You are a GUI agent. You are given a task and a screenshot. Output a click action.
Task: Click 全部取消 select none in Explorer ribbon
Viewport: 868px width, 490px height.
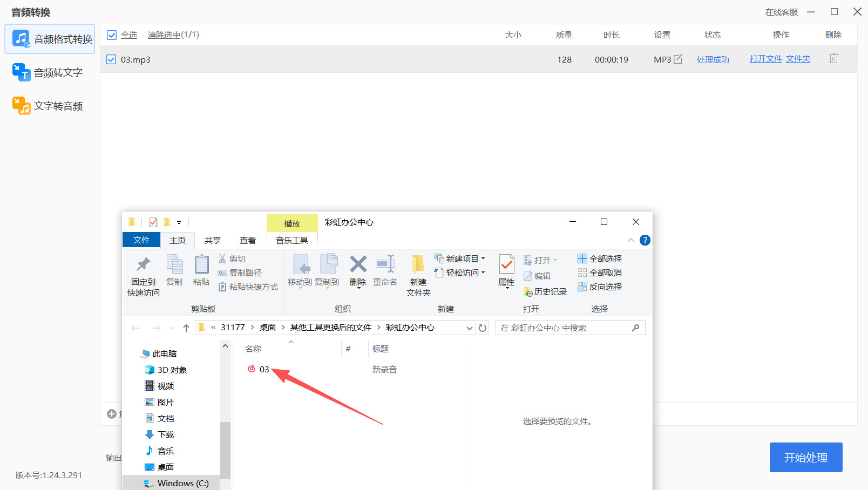[x=600, y=273]
